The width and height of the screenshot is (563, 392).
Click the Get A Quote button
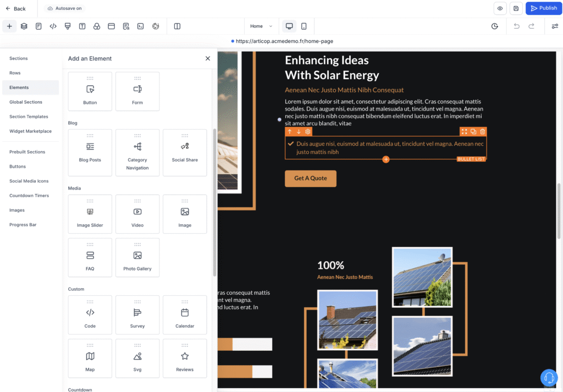pyautogui.click(x=311, y=179)
